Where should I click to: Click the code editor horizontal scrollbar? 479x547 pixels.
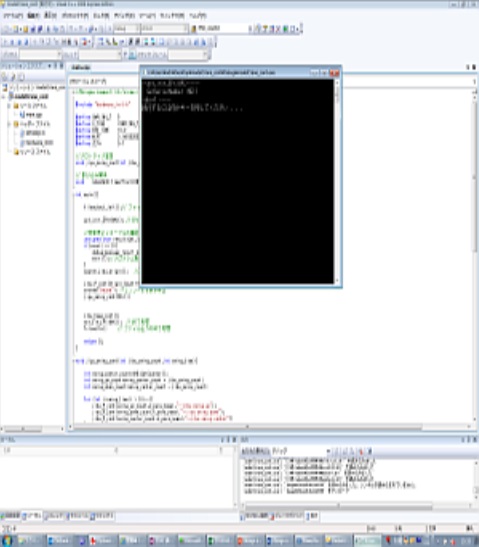[x=271, y=427]
